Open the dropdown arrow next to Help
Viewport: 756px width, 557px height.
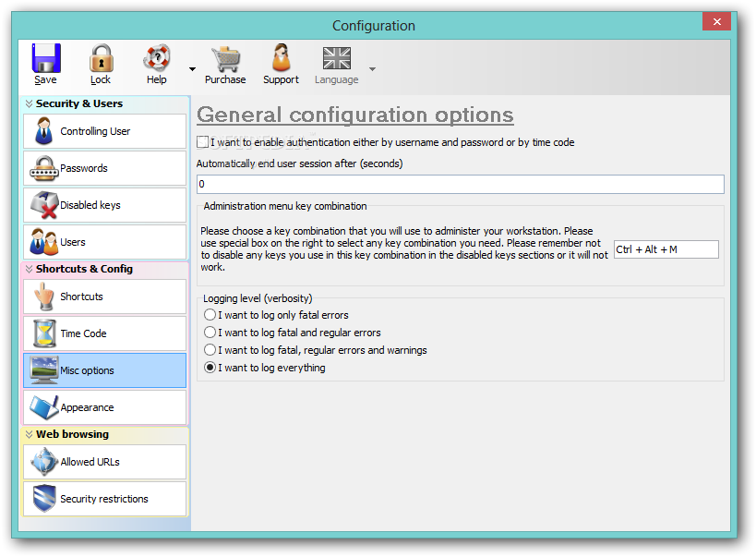coord(192,69)
